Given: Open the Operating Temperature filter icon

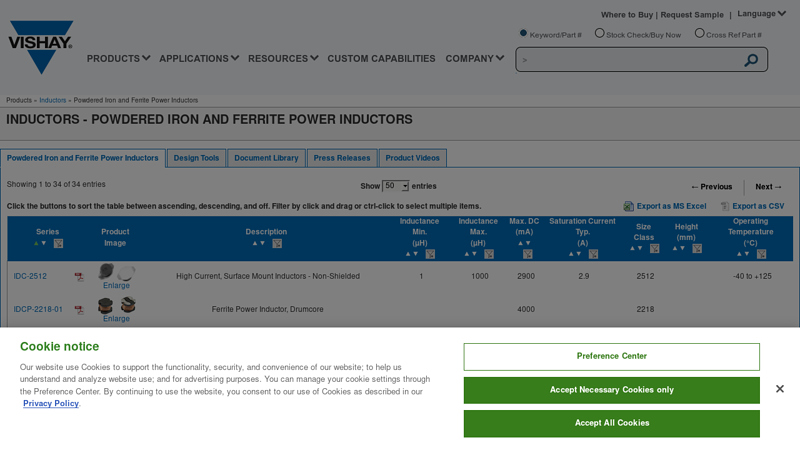Looking at the screenshot, I should pos(761,254).
